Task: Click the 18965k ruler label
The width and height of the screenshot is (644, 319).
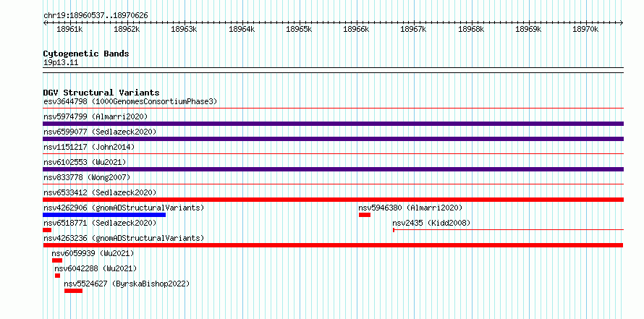Action: [x=299, y=29]
